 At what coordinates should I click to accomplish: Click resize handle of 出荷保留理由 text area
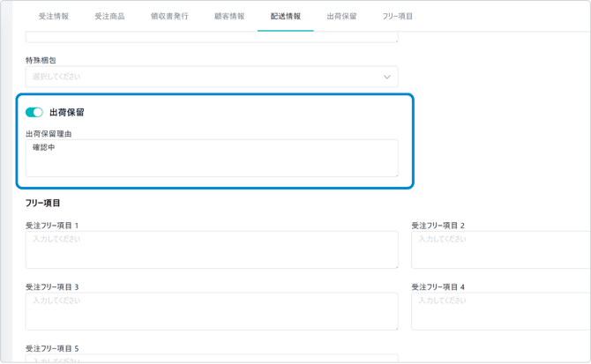[x=395, y=175]
